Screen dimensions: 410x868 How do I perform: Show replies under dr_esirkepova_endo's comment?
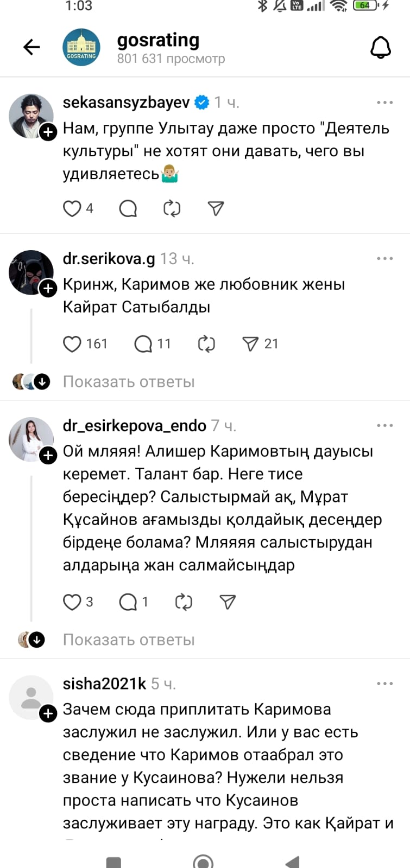click(129, 640)
